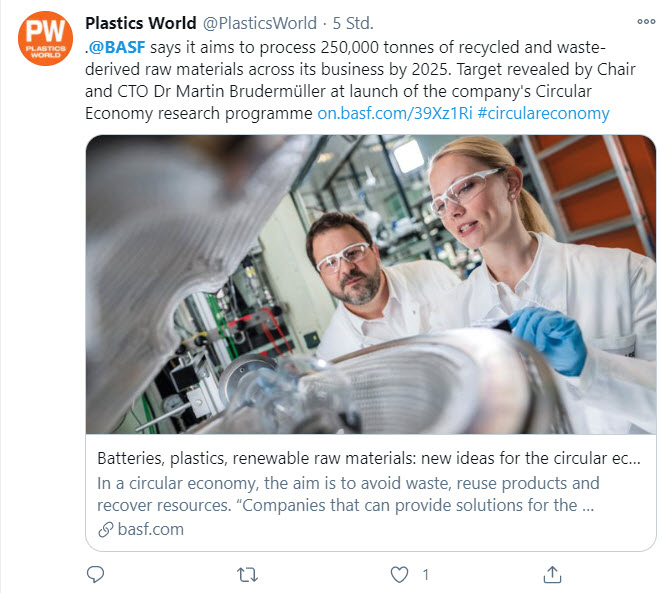The width and height of the screenshot is (671, 593).
Task: Click the chain link icon beside basf.com
Action: pyautogui.click(x=106, y=530)
